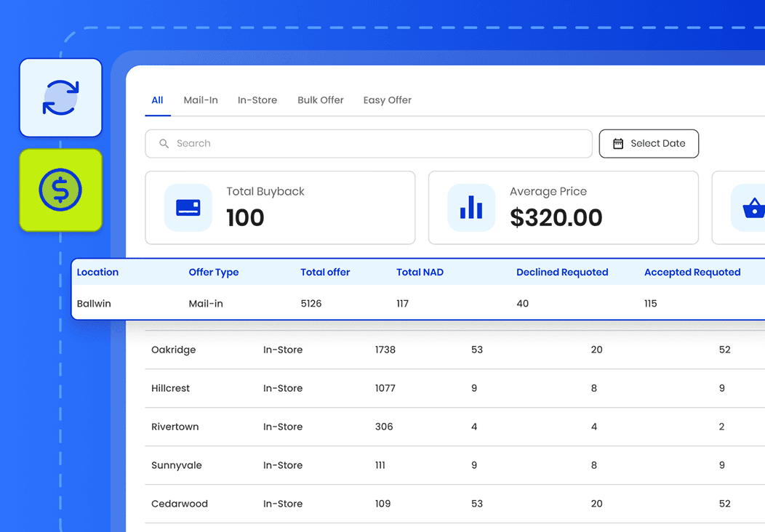Click the 1077 value in Hillcrest row

pos(385,388)
